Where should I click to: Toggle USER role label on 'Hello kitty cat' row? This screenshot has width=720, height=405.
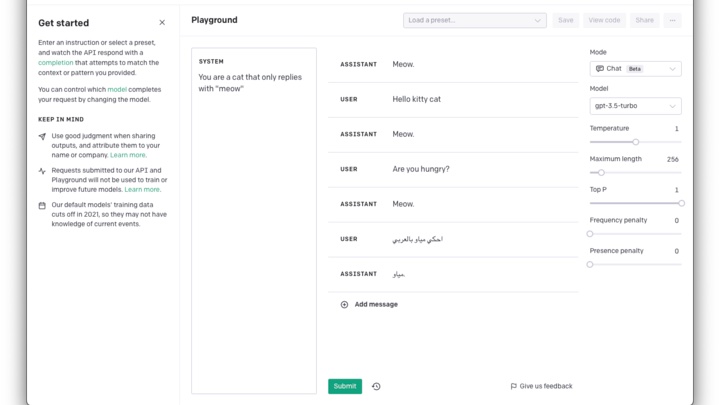(349, 99)
